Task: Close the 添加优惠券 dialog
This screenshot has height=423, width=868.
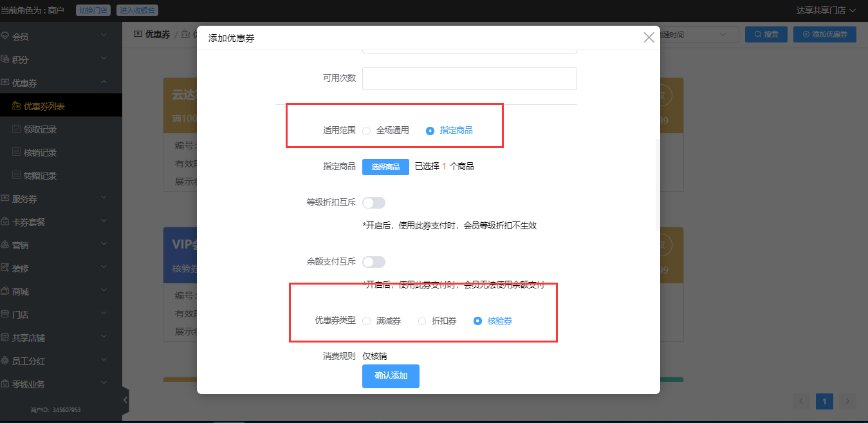Action: pyautogui.click(x=649, y=37)
